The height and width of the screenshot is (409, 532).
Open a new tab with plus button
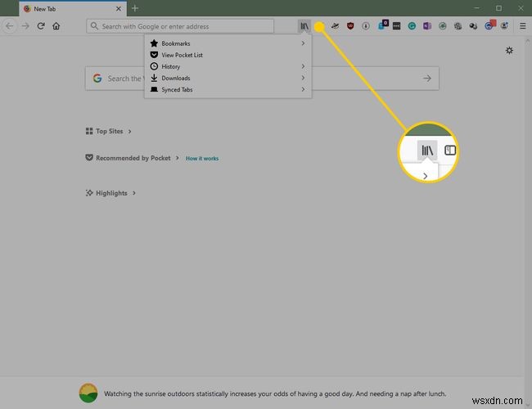pos(135,8)
